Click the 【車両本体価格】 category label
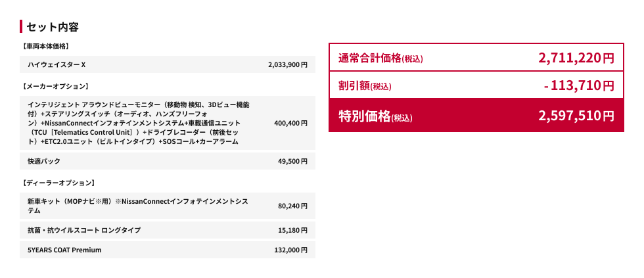This screenshot has width=644, height=278. 45,47
